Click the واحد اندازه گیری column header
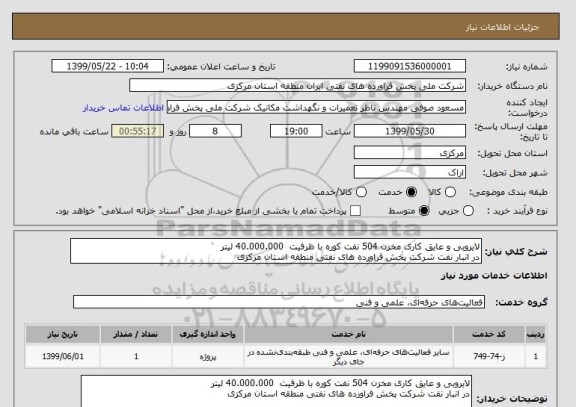Viewport: 576px width, 407px height. point(208,334)
